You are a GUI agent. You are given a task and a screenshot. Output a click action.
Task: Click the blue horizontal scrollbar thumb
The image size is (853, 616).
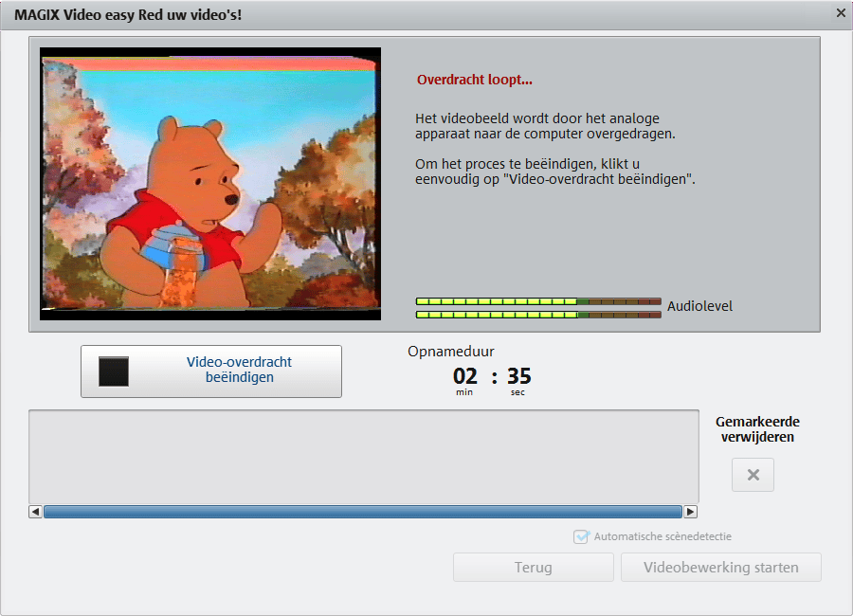click(x=363, y=512)
